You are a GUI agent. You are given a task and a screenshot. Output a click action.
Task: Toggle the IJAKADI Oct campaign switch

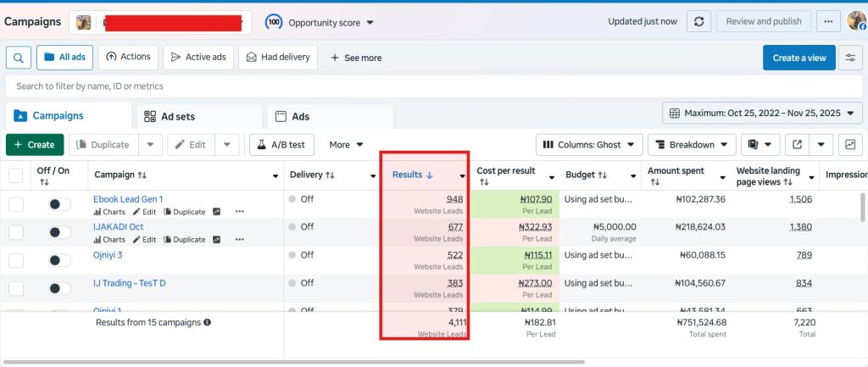click(60, 232)
